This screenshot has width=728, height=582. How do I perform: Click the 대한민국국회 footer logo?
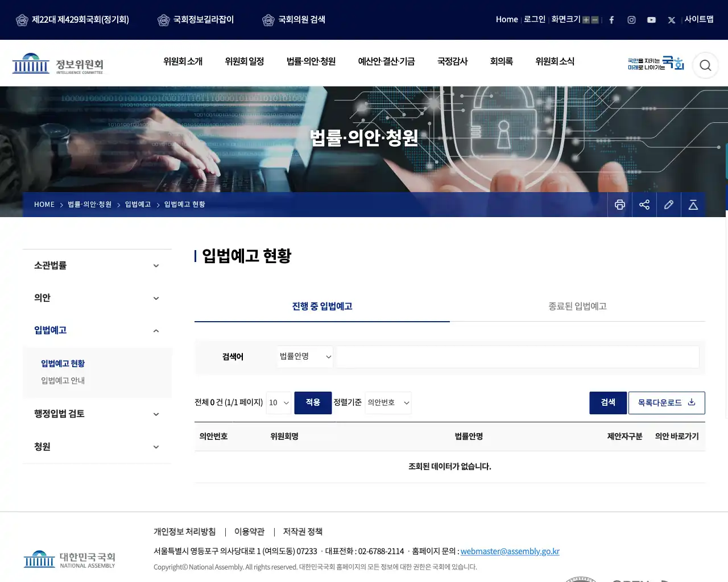click(69, 559)
